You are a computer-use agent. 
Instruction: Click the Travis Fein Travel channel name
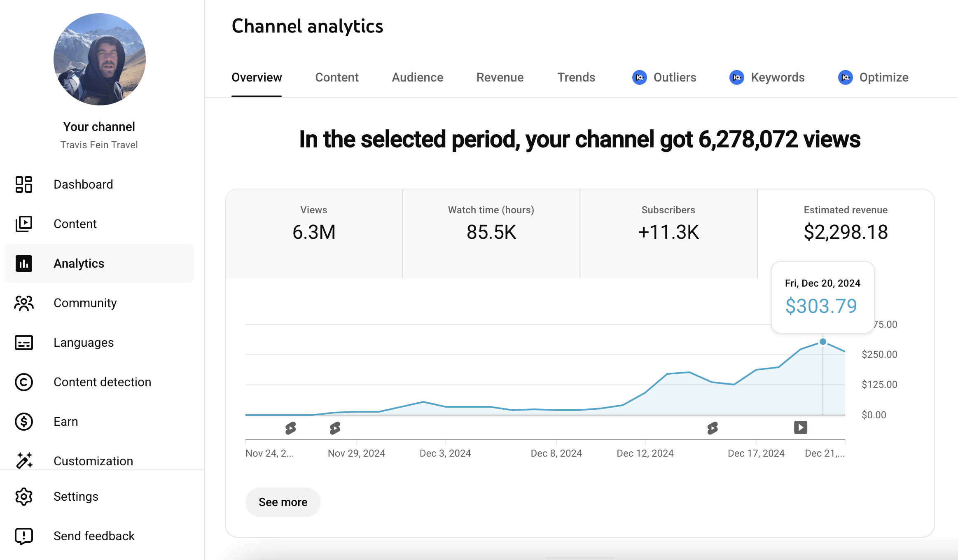pos(99,145)
